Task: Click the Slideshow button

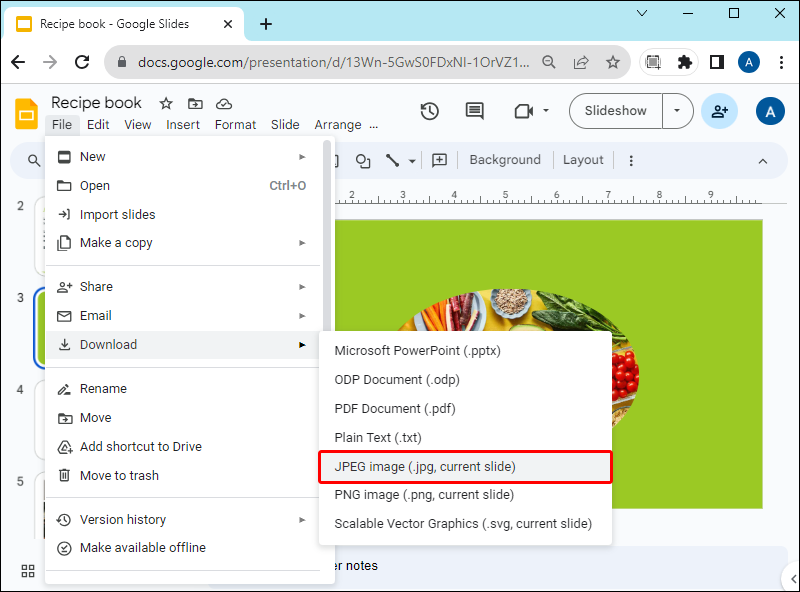Action: (x=615, y=111)
